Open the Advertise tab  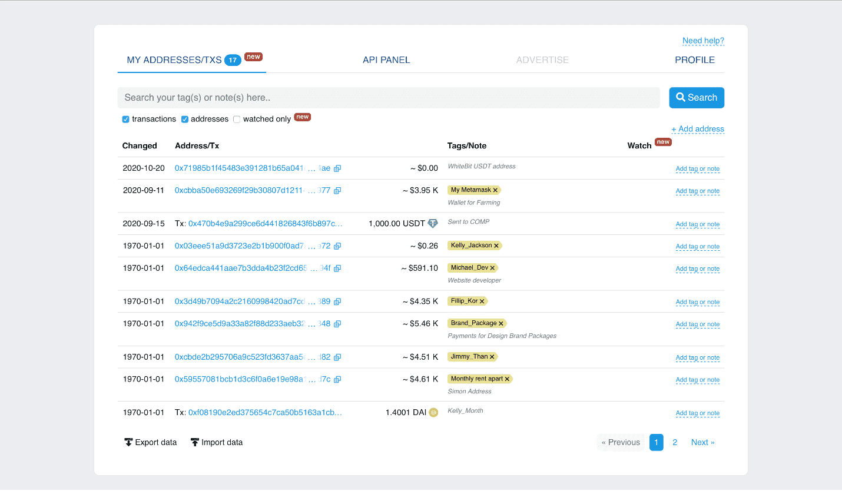(x=542, y=60)
